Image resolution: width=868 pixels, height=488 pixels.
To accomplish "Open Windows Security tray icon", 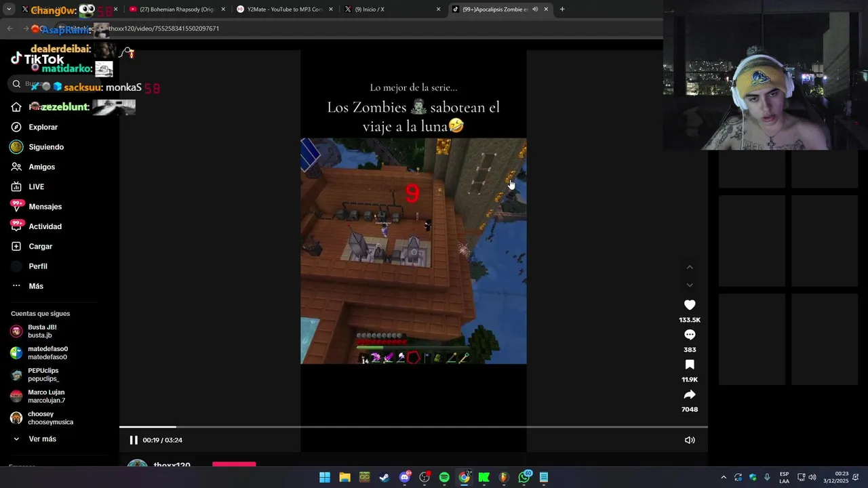I will click(x=753, y=477).
